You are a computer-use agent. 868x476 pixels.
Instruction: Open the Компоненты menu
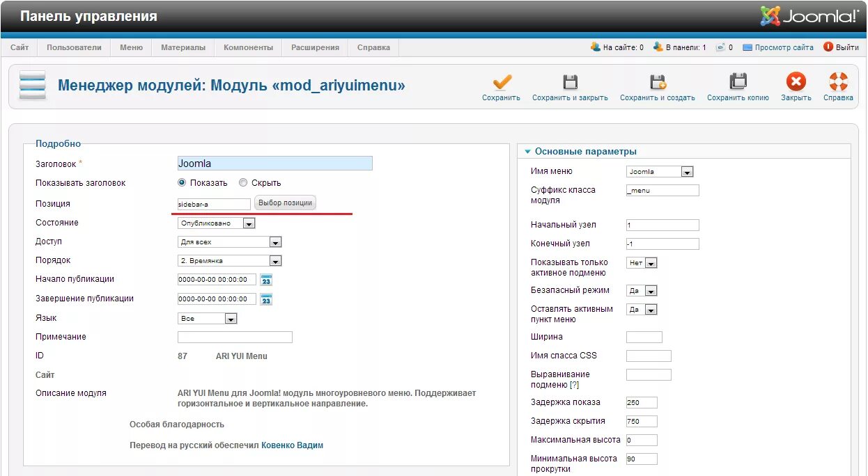click(248, 47)
